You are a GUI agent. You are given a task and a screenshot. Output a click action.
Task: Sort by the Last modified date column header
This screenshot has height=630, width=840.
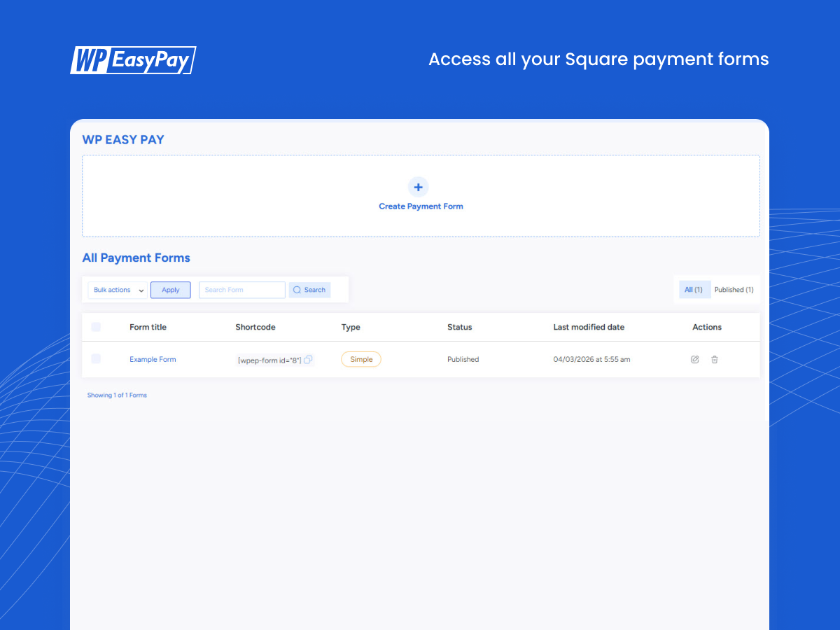click(x=589, y=327)
